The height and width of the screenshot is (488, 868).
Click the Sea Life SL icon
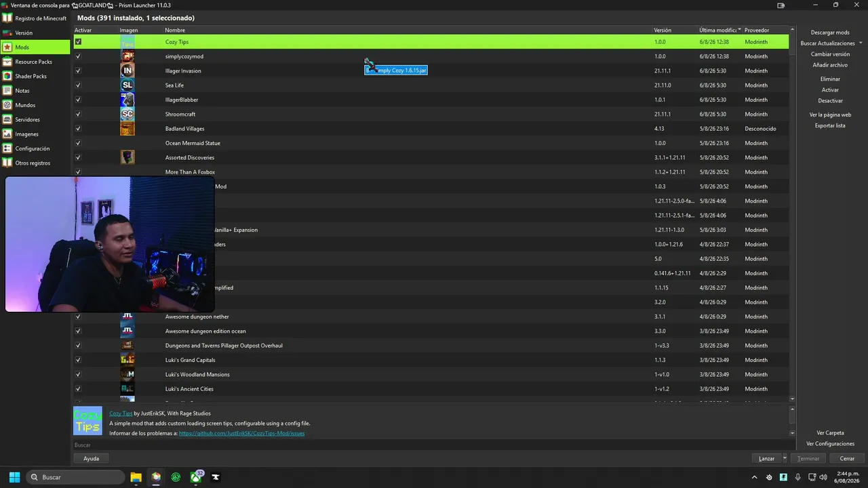[x=127, y=85]
